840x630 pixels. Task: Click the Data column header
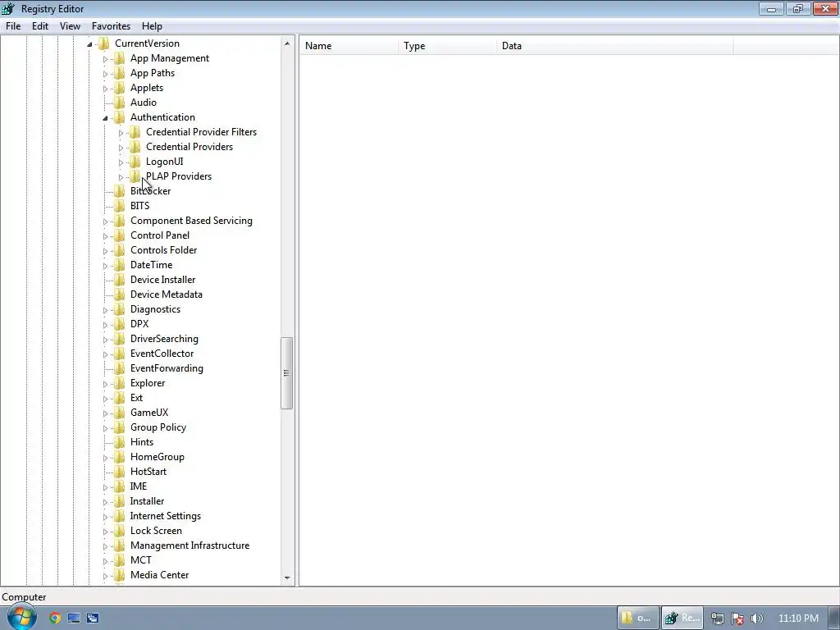(615, 46)
